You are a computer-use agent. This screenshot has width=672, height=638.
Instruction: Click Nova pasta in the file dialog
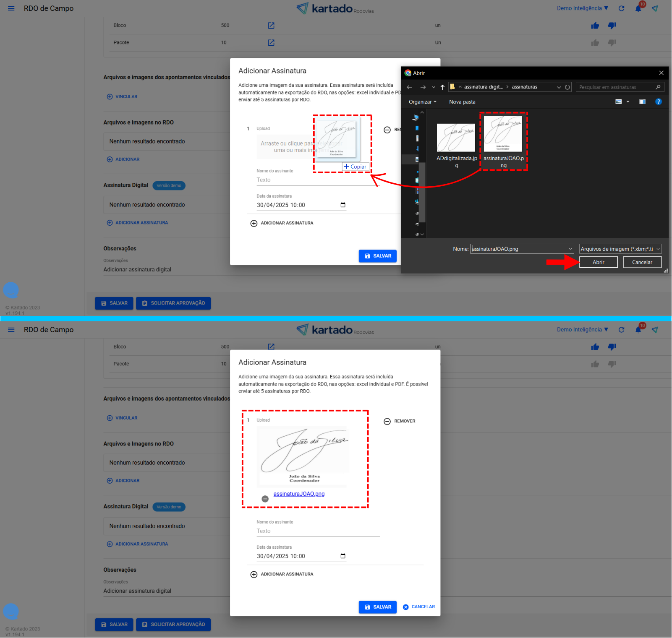tap(462, 102)
